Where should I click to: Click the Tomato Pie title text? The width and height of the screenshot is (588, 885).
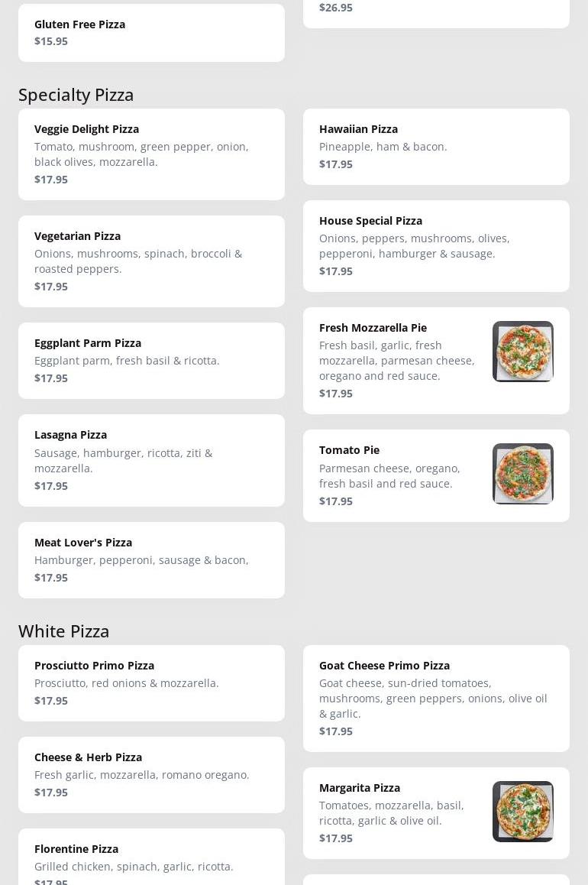349,450
